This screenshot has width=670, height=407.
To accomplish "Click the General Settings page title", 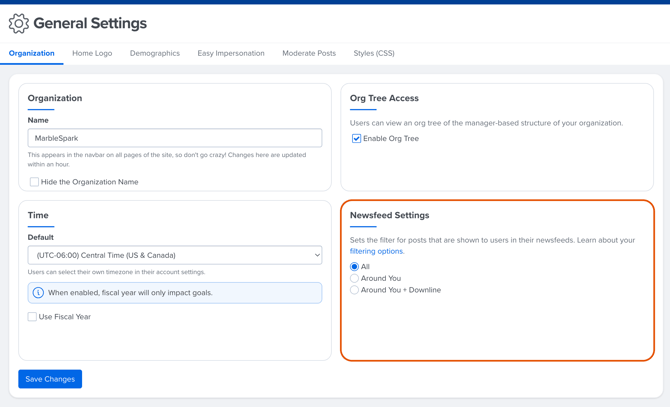I will (x=90, y=23).
